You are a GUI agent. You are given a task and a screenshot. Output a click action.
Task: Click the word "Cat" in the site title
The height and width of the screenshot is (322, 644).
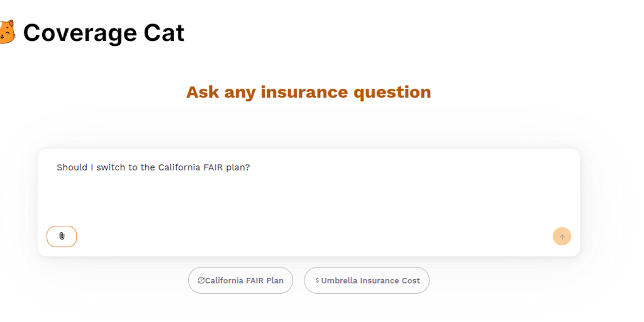(x=163, y=33)
